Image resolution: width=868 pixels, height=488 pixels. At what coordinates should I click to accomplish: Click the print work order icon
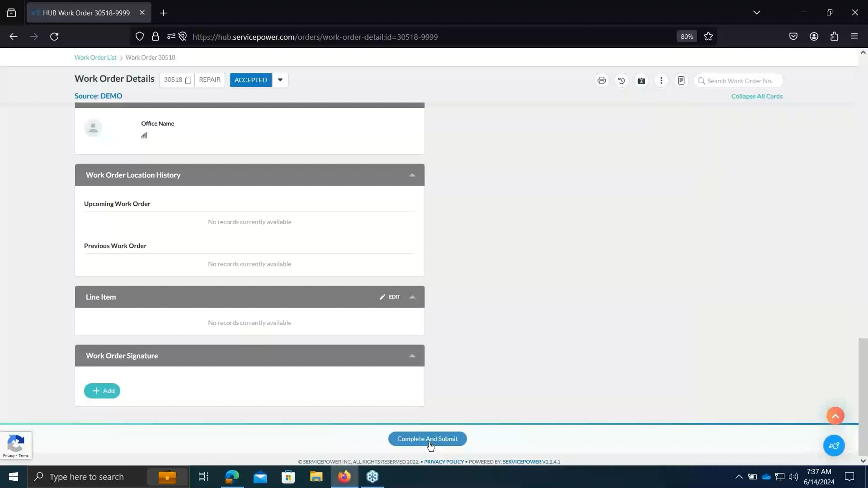coord(601,81)
